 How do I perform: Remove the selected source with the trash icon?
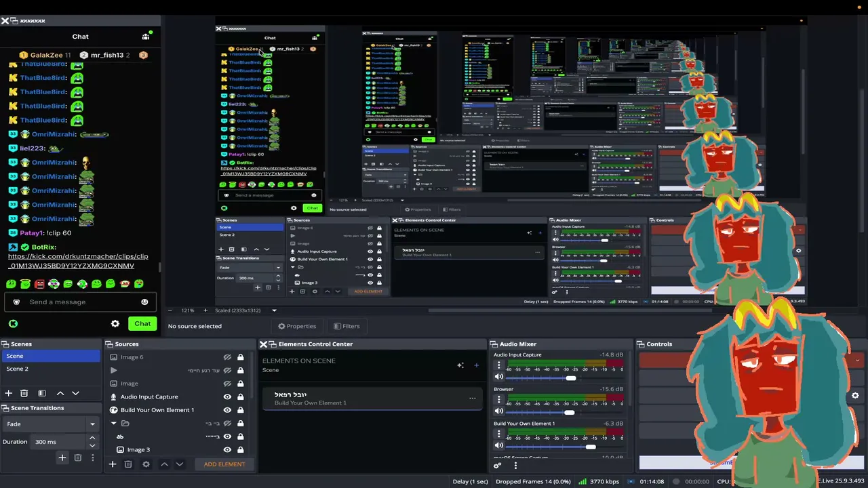click(128, 464)
